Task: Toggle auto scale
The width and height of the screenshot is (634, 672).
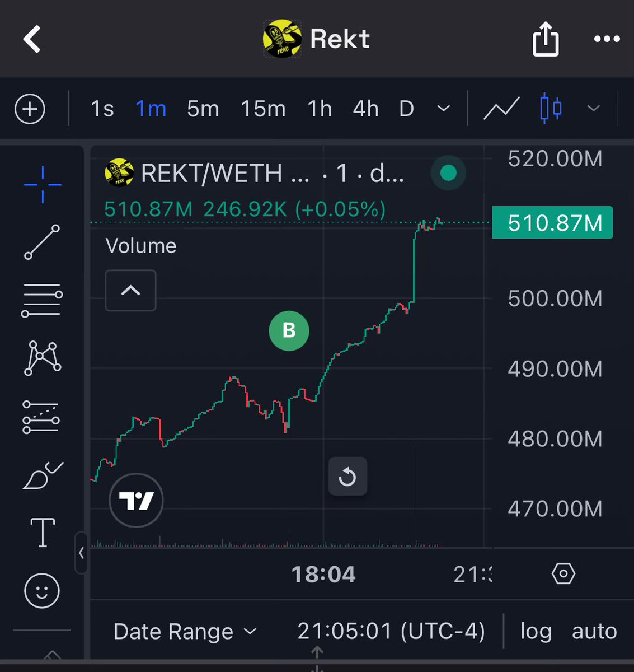Action: (594, 632)
